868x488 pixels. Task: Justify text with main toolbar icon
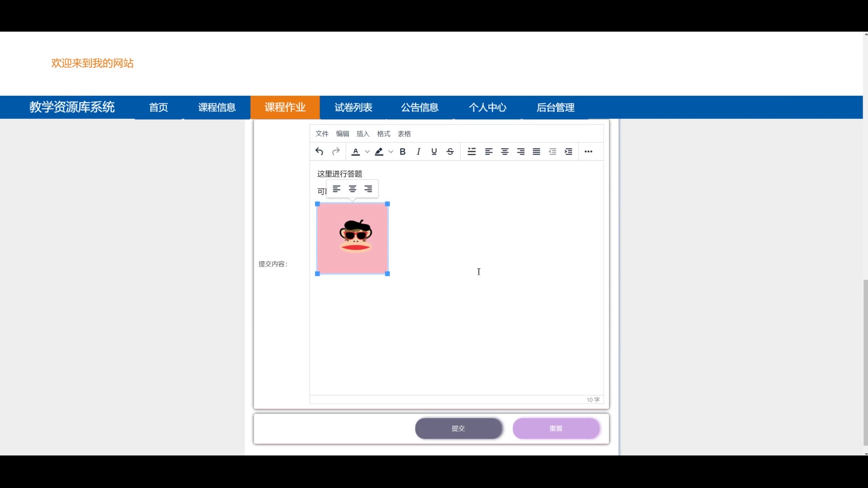click(537, 152)
